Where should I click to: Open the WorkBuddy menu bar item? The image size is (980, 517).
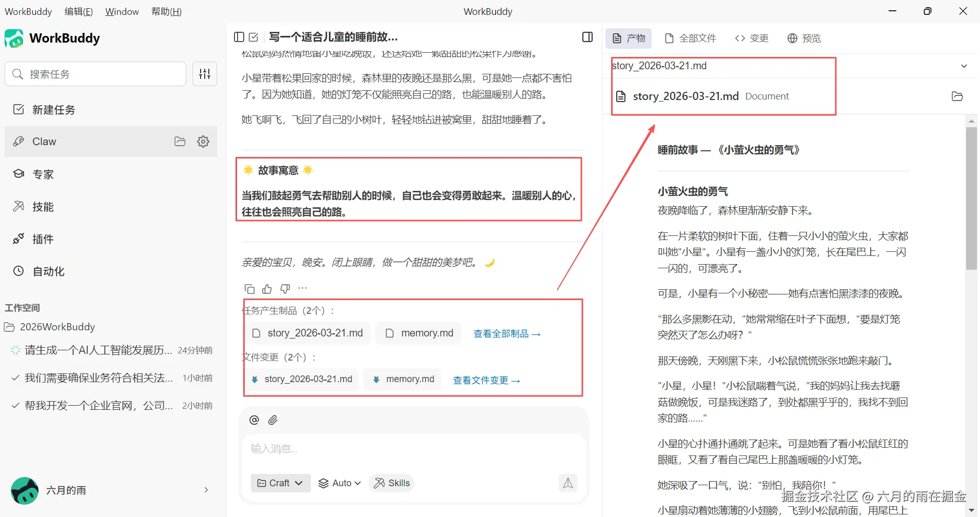[x=28, y=11]
